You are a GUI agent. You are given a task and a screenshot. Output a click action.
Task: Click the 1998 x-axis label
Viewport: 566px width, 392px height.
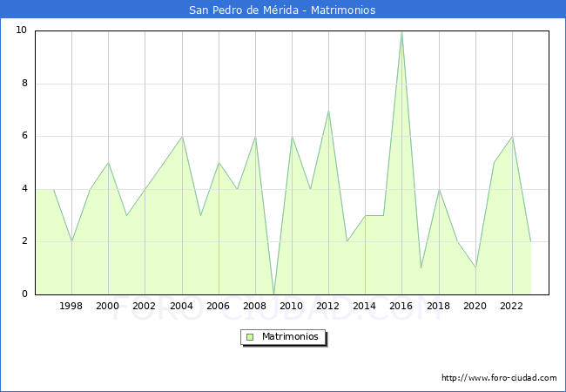[x=71, y=307]
